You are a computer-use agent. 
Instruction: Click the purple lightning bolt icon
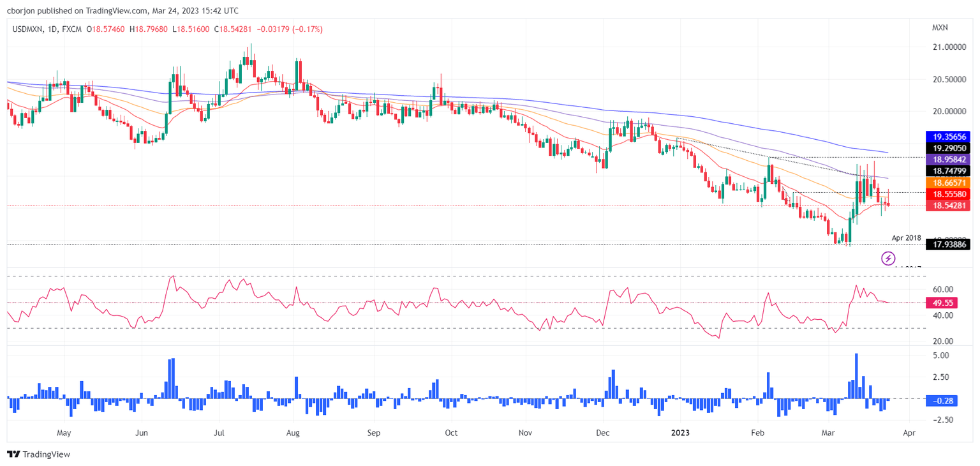(x=888, y=259)
